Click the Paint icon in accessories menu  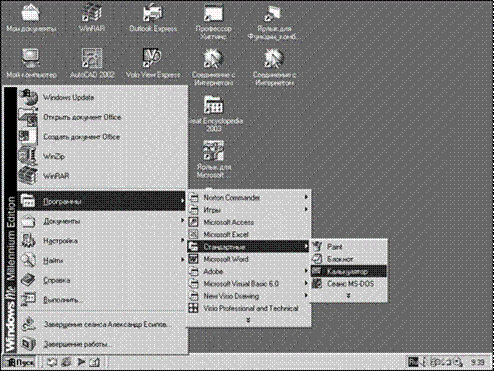pos(318,247)
